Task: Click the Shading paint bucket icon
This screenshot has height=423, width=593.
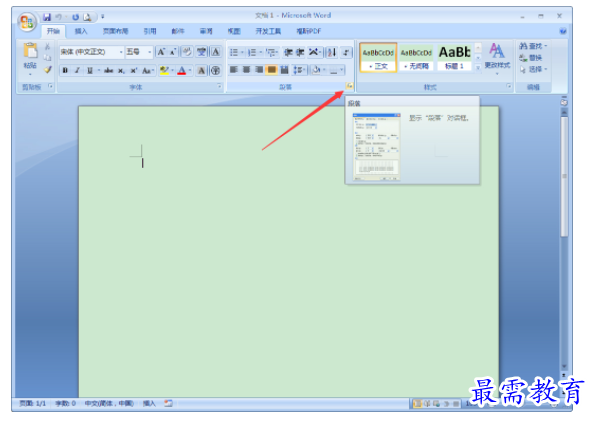Action: [x=316, y=70]
